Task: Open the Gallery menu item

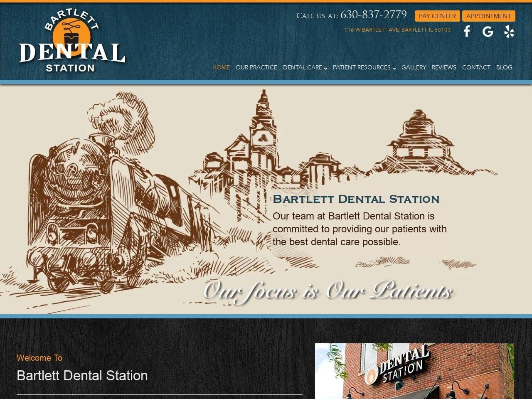Action: [414, 67]
